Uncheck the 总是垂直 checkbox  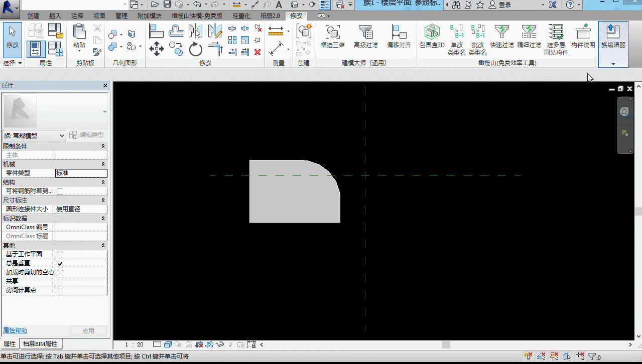click(60, 264)
